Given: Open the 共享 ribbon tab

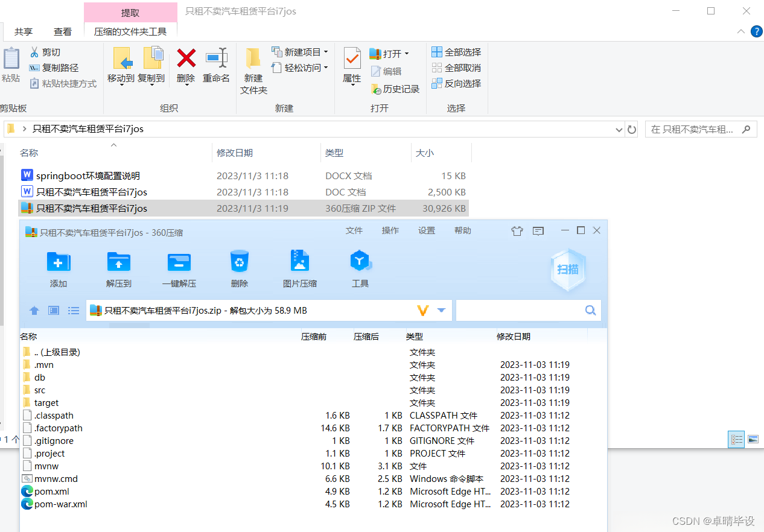Looking at the screenshot, I should (24, 31).
